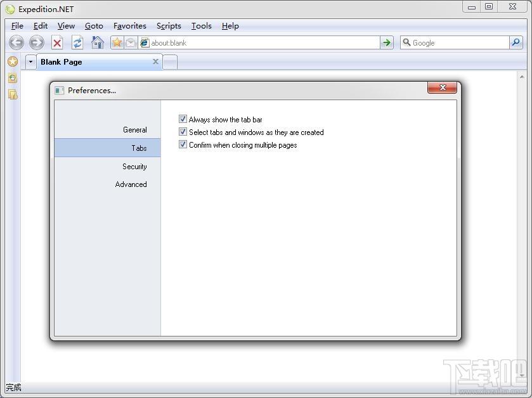
Task: Go to the Home page
Action: pyautogui.click(x=98, y=42)
